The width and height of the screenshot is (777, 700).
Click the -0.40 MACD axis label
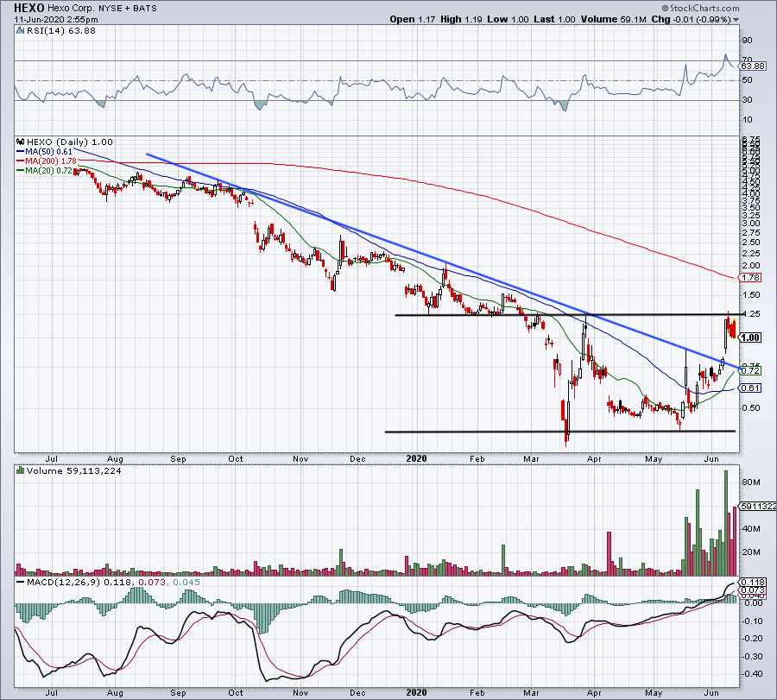pos(753,674)
